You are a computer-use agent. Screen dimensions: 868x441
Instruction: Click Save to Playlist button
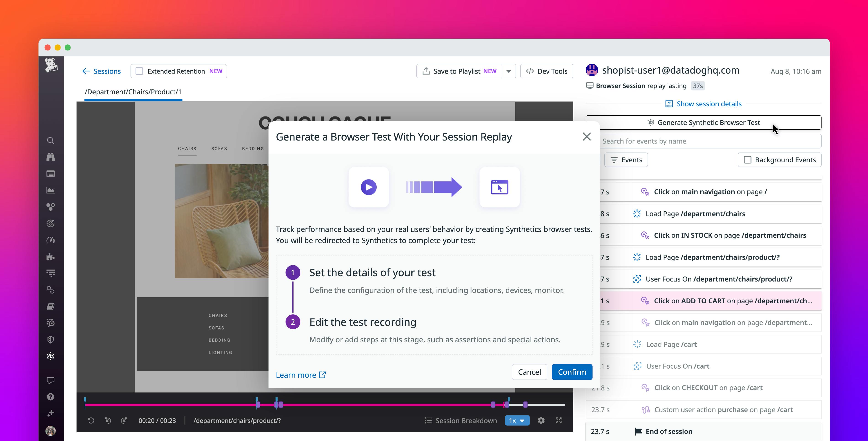pos(459,71)
